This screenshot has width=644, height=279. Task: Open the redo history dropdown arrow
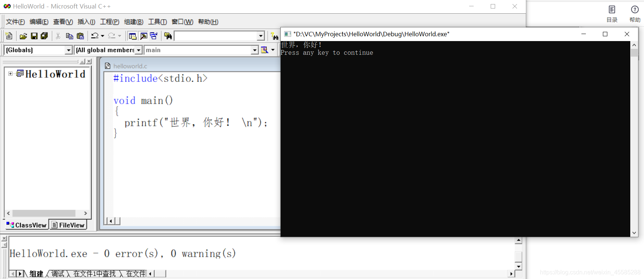[x=119, y=36]
